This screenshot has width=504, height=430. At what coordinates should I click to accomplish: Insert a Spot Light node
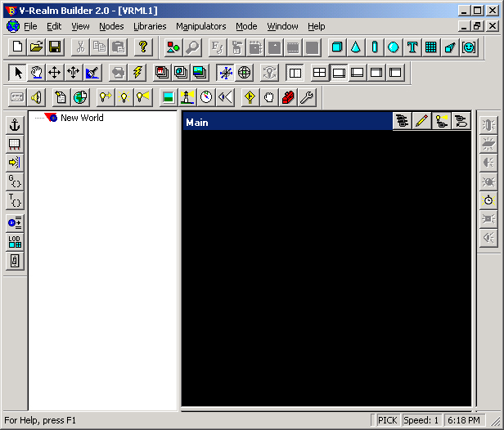click(142, 97)
